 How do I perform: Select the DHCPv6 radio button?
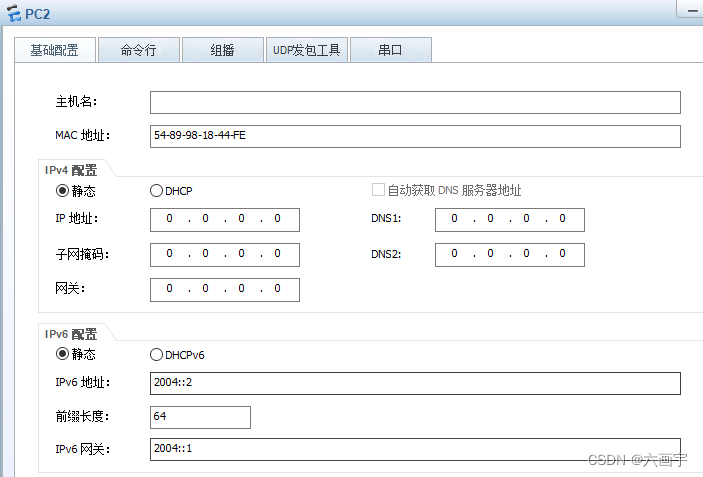coord(156,355)
